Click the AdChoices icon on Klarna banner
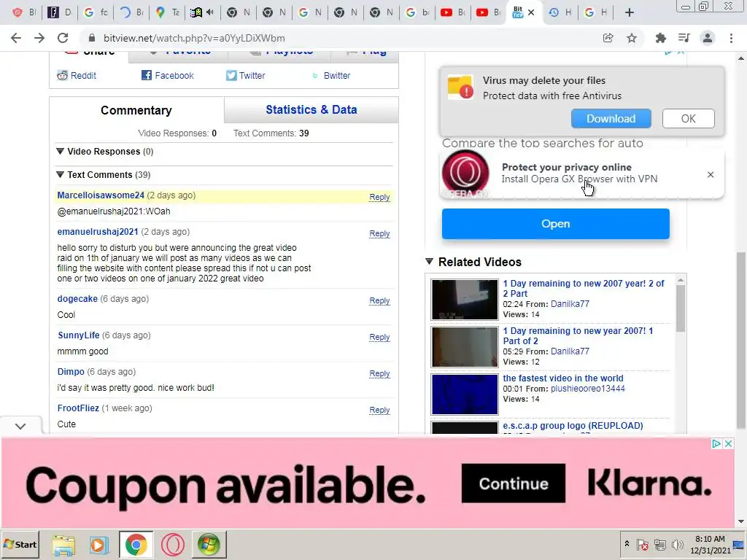 tap(716, 444)
